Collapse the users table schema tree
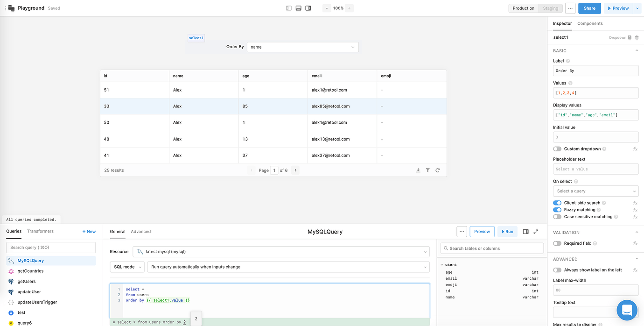The image size is (644, 326). pyautogui.click(x=442, y=264)
